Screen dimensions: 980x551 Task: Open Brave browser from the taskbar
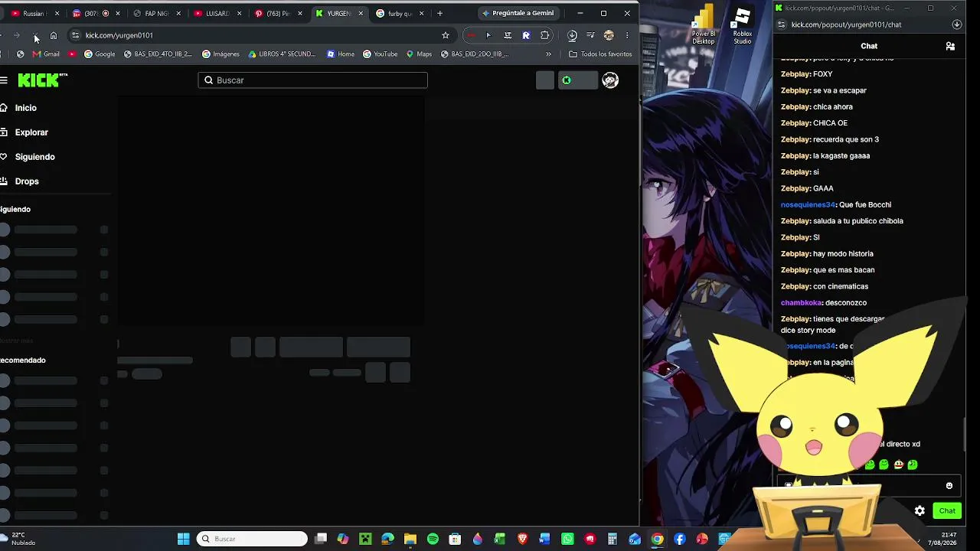point(523,539)
